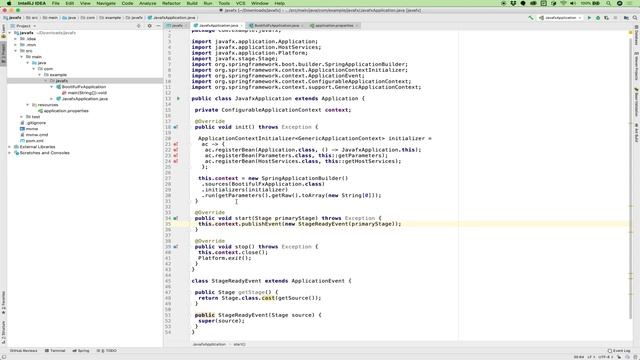
Task: Open Project panel settings gear
Action: point(149,26)
